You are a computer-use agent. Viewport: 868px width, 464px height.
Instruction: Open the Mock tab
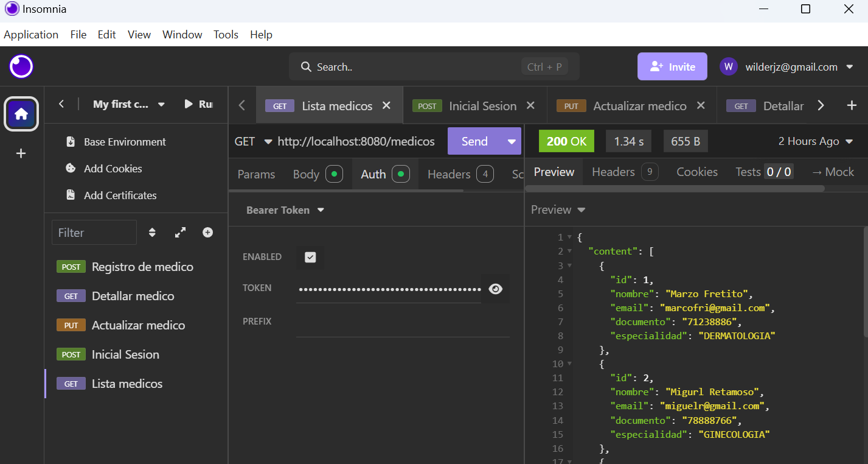(x=833, y=172)
